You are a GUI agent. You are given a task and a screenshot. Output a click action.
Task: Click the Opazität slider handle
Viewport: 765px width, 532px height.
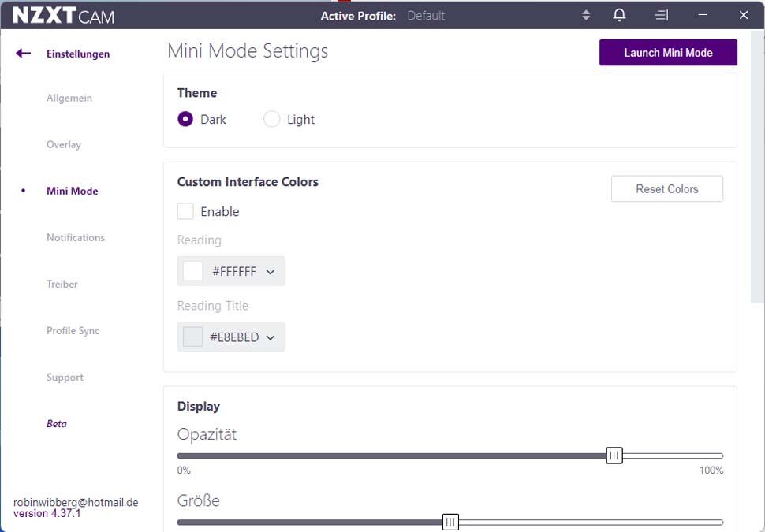[614, 456]
